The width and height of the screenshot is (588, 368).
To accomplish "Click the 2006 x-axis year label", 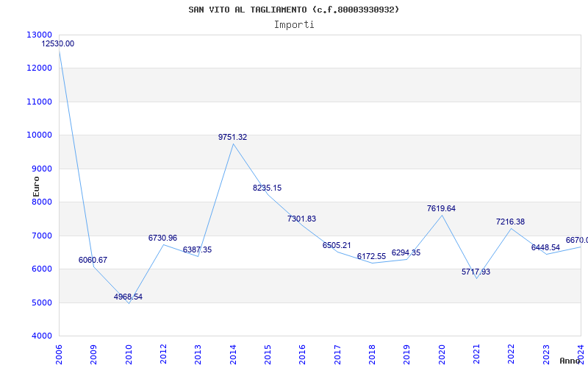I will (59, 355).
